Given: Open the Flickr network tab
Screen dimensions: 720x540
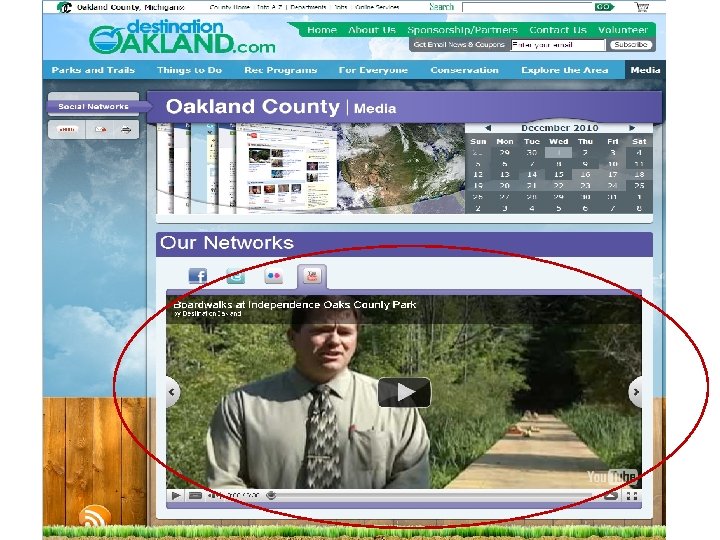Looking at the screenshot, I should 274,276.
